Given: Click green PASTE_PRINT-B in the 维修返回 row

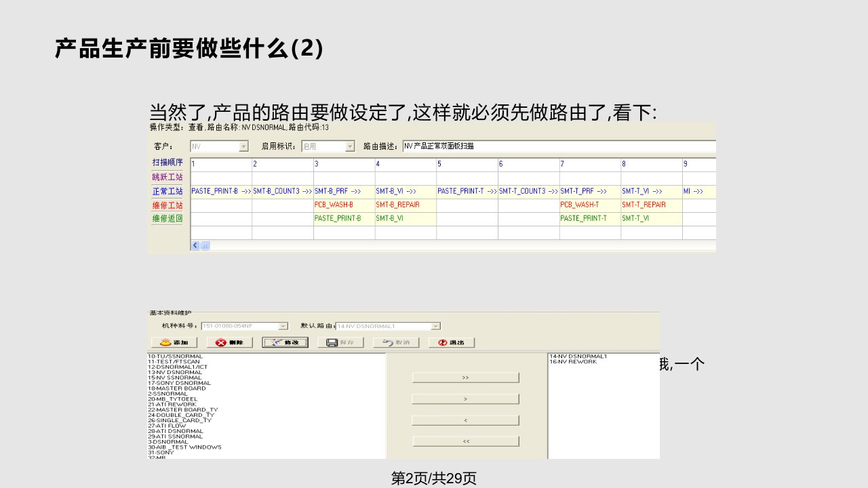Looking at the screenshot, I should pyautogui.click(x=344, y=219).
